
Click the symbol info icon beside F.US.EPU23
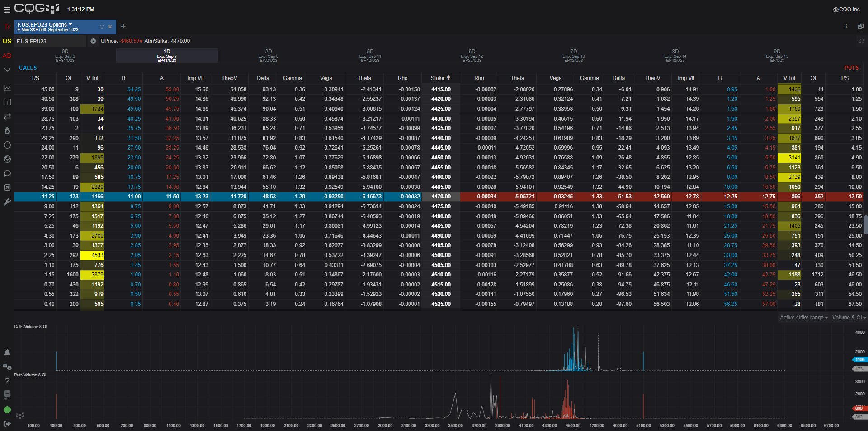pos(93,41)
